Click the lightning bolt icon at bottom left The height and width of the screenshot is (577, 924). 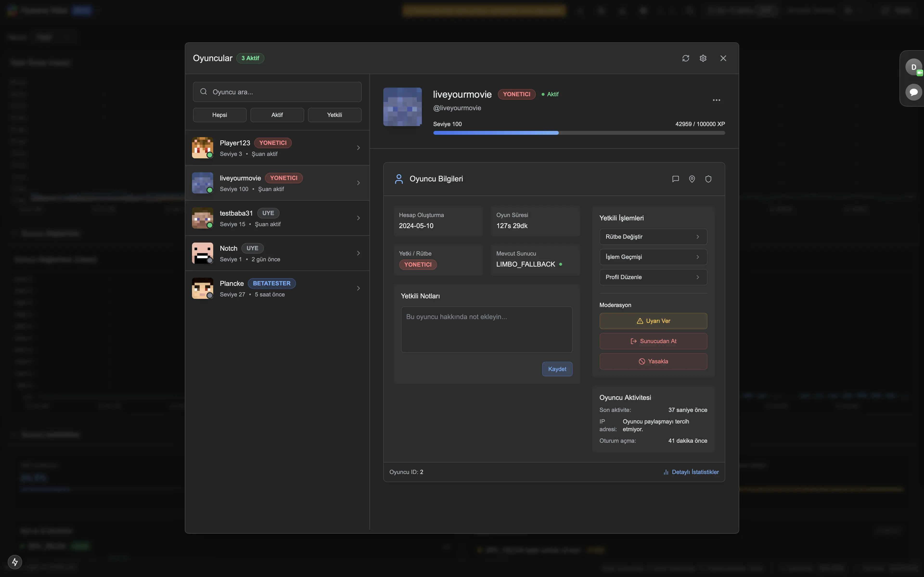tap(15, 562)
